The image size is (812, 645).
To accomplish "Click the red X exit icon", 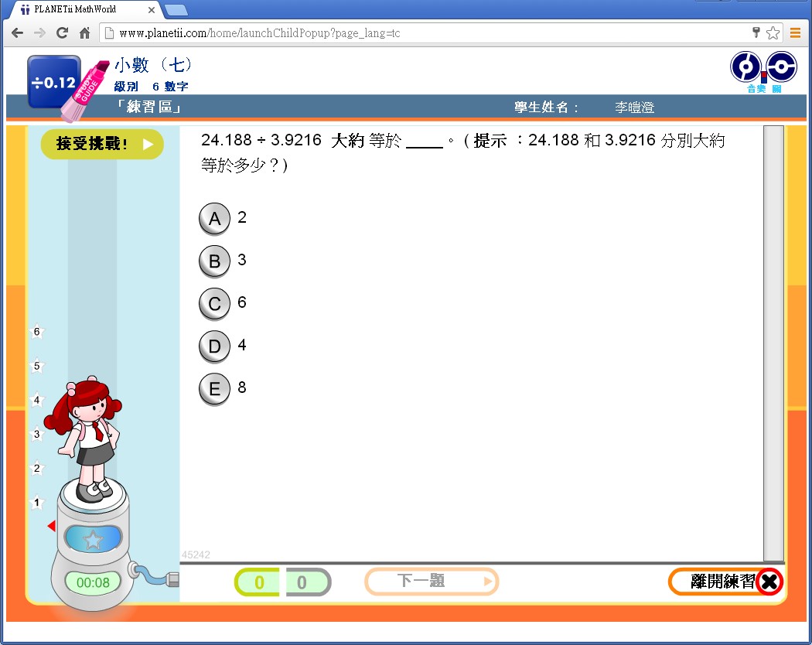I will (769, 582).
